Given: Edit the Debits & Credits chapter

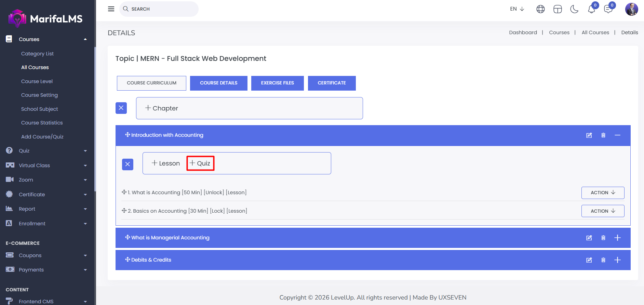Looking at the screenshot, I should point(589,260).
